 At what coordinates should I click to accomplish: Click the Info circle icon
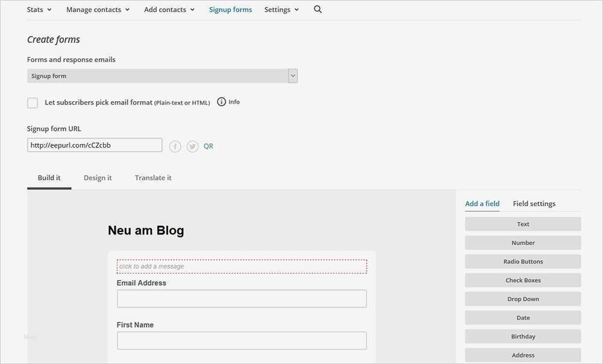[x=221, y=102]
